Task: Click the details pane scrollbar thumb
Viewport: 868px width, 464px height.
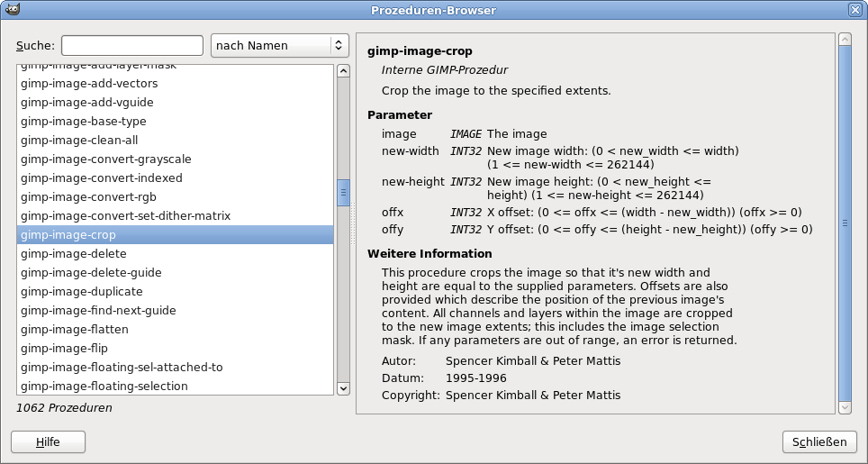Action: pos(845,223)
